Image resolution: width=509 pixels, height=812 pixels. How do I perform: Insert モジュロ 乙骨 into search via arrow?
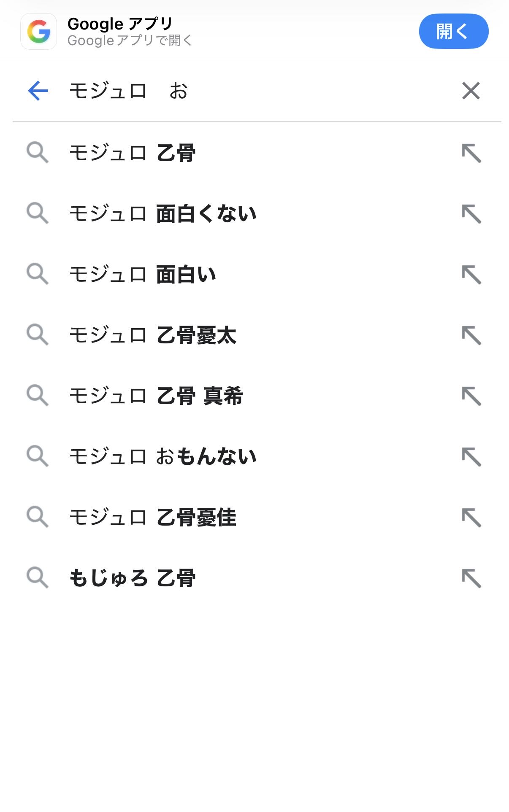tap(471, 153)
